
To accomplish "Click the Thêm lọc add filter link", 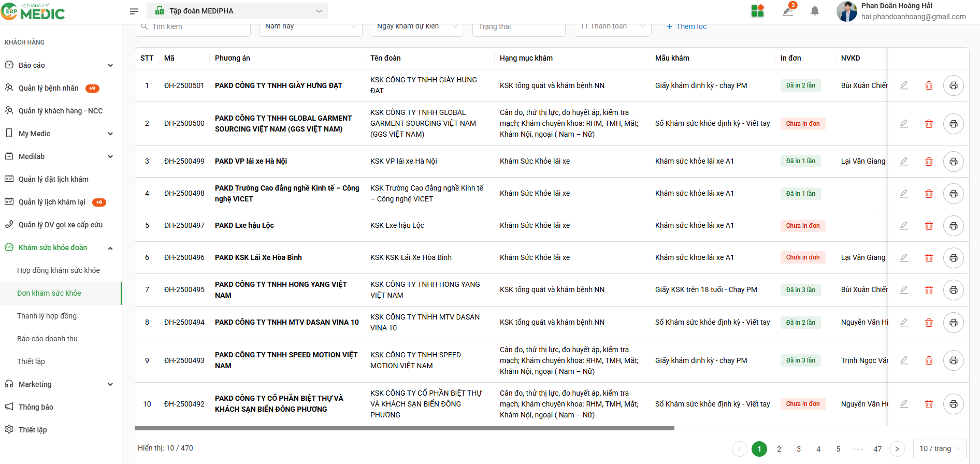I will pyautogui.click(x=686, y=26).
